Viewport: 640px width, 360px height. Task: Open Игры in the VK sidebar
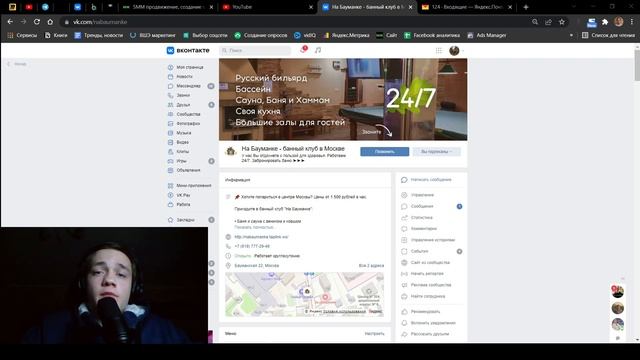click(177, 161)
